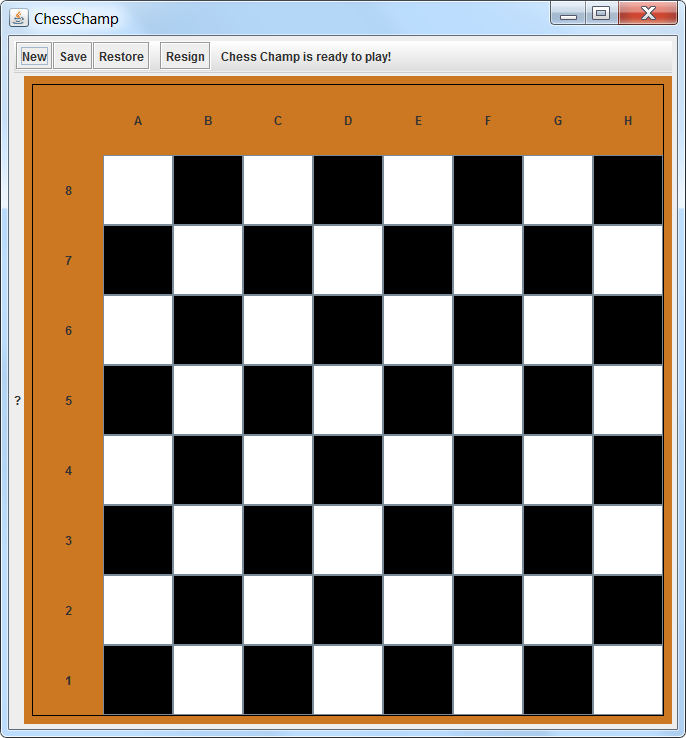The image size is (686, 738).
Task: Select square A1 on the board
Action: coord(138,680)
